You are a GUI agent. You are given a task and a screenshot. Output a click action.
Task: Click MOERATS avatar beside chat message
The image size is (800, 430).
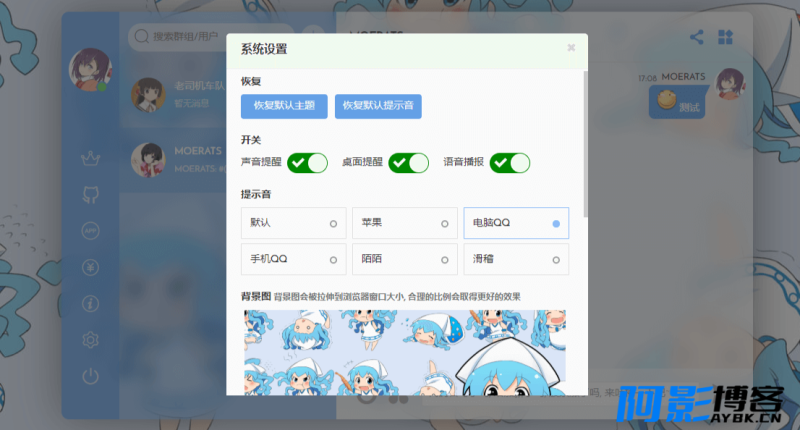click(x=730, y=84)
